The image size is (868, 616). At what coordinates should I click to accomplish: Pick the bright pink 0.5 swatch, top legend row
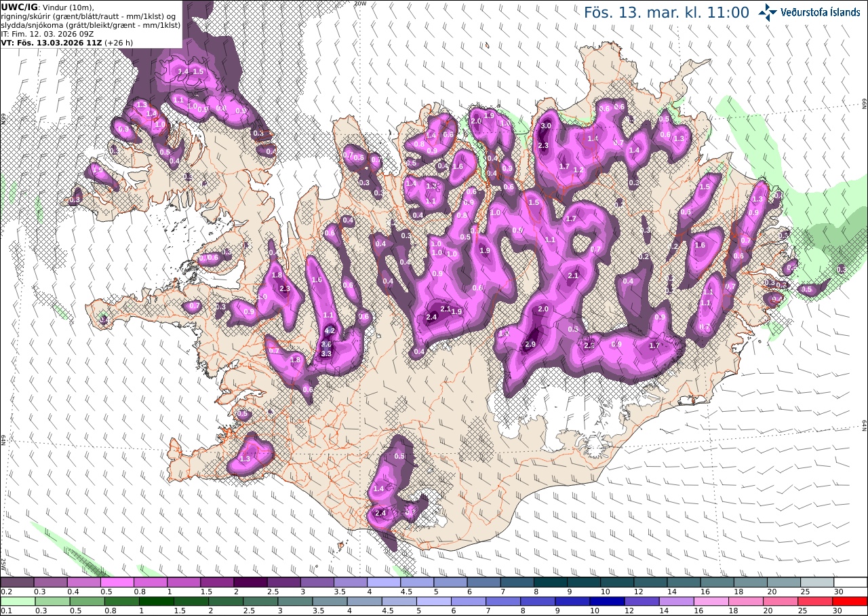point(117,582)
